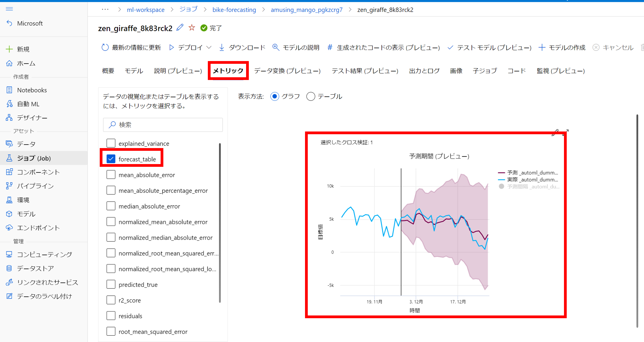Open the パイプライン section
The height and width of the screenshot is (342, 644).
pos(35,186)
